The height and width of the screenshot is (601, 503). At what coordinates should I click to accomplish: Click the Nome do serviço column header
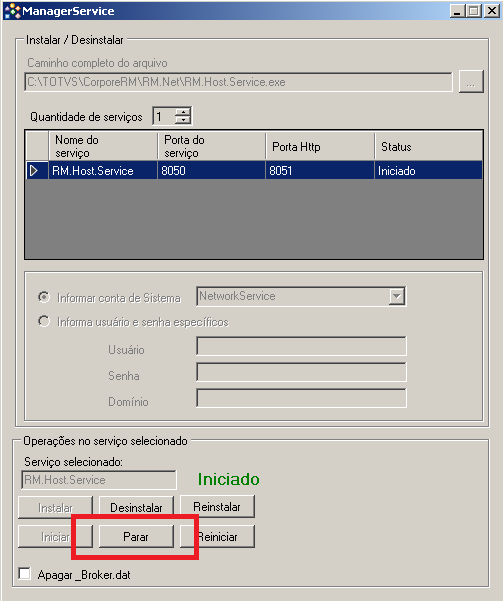pyautogui.click(x=103, y=146)
